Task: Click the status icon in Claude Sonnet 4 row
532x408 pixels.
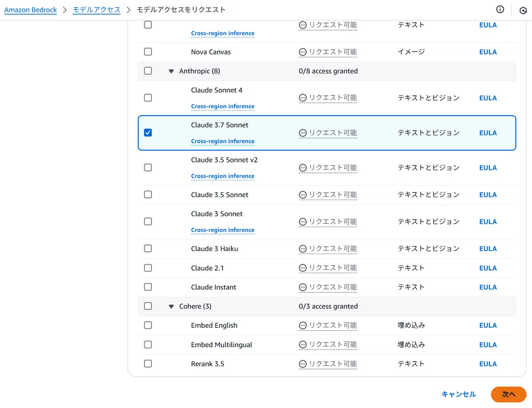Action: click(x=303, y=98)
